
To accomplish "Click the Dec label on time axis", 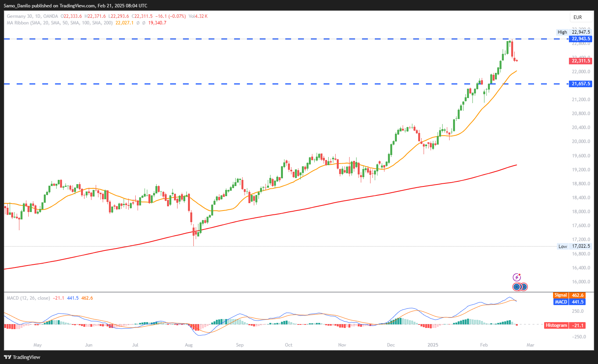I will coord(391,345).
